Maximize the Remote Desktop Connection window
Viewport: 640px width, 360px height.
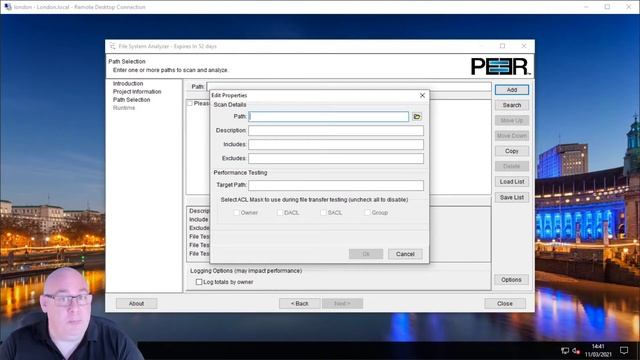click(607, 7)
